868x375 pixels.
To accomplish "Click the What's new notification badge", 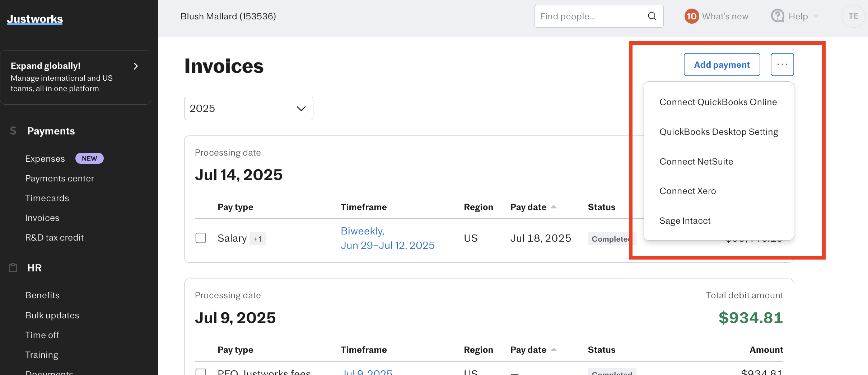I will (691, 16).
